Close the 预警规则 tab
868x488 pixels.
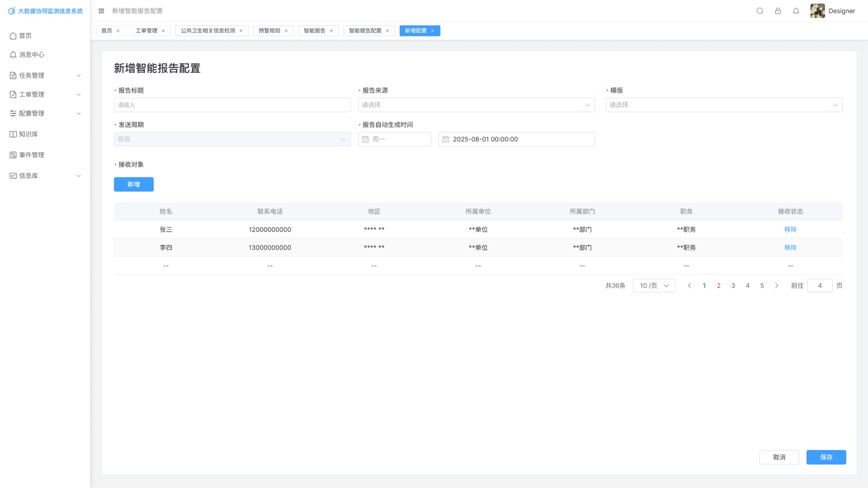point(286,31)
